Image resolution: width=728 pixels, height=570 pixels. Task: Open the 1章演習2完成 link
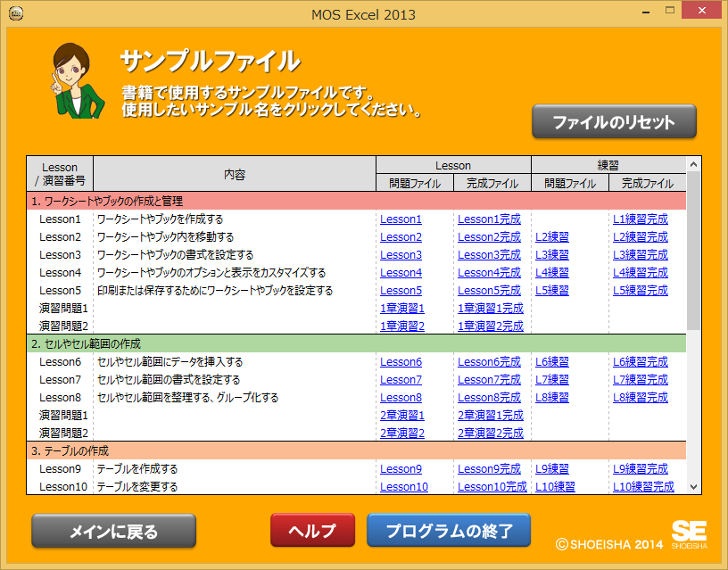click(x=491, y=326)
